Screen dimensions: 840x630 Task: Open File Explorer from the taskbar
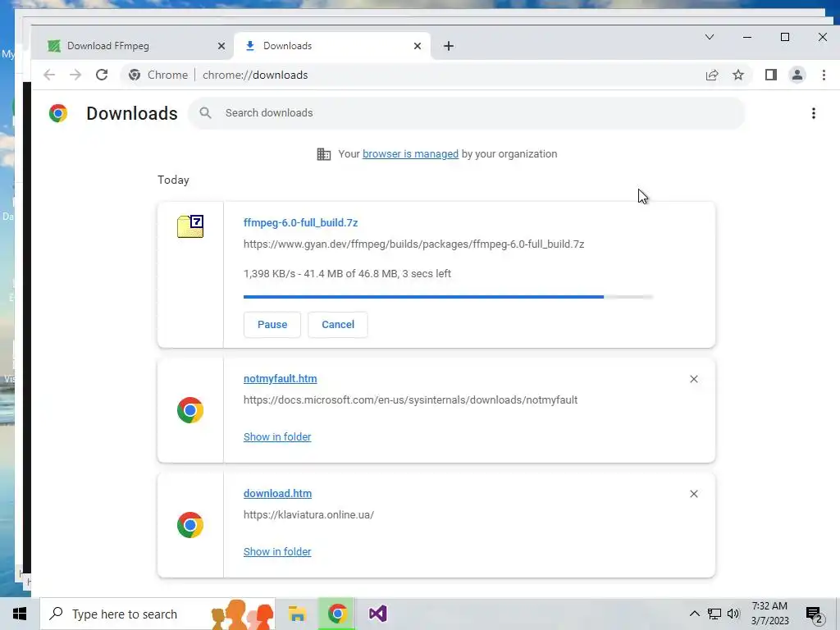pyautogui.click(x=297, y=614)
